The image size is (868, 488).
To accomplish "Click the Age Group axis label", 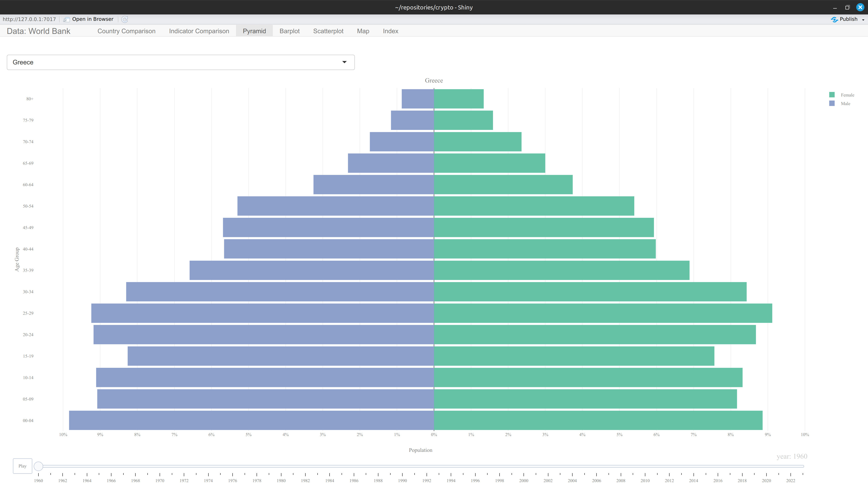I will click(x=17, y=259).
